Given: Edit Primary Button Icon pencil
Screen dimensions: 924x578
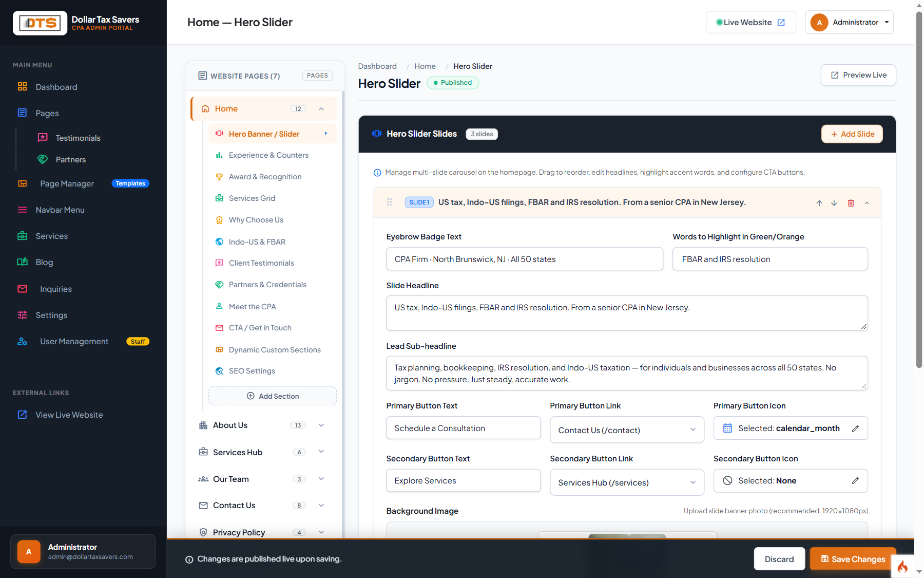Looking at the screenshot, I should click(x=855, y=428).
